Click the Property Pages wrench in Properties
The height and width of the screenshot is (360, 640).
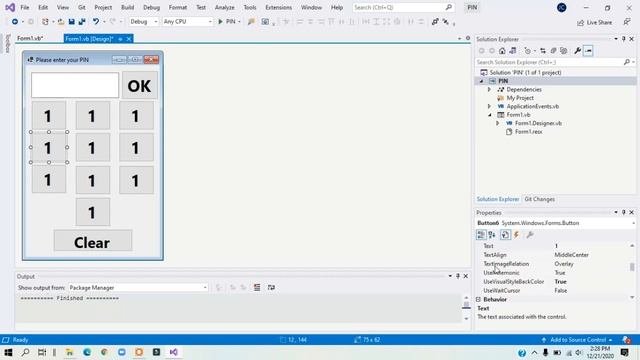[x=530, y=235]
